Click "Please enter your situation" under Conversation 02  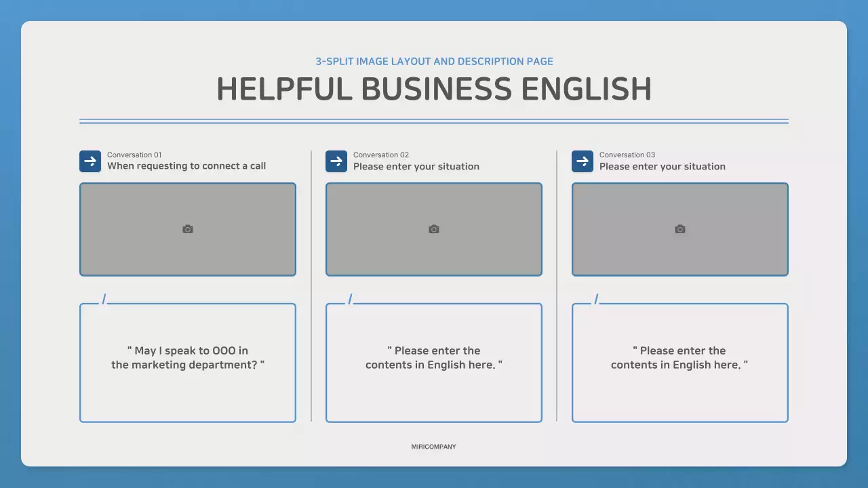(416, 167)
